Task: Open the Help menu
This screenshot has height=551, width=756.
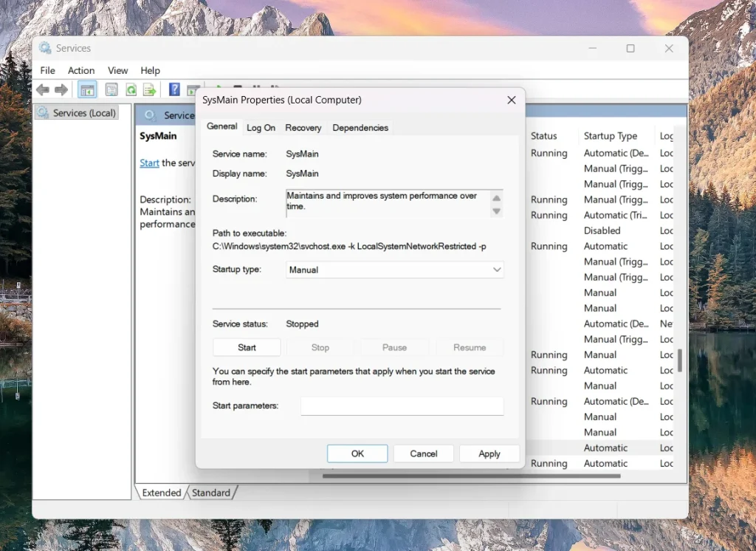Action: (x=150, y=70)
